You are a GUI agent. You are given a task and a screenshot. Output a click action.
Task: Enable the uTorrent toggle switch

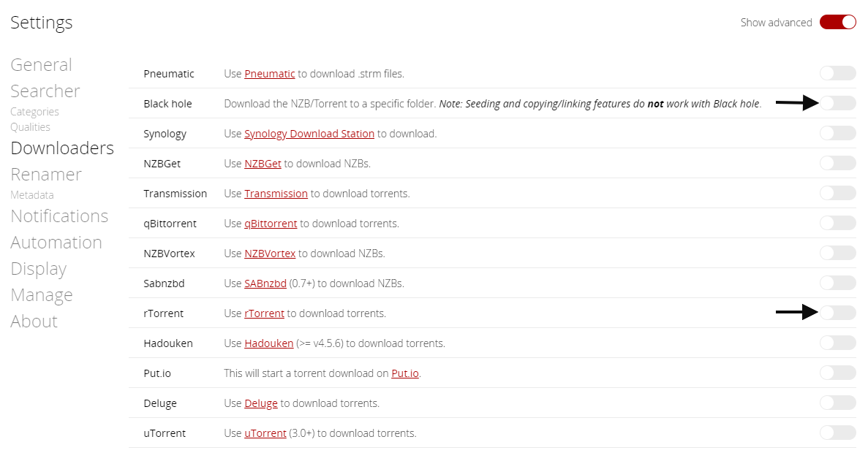click(837, 433)
